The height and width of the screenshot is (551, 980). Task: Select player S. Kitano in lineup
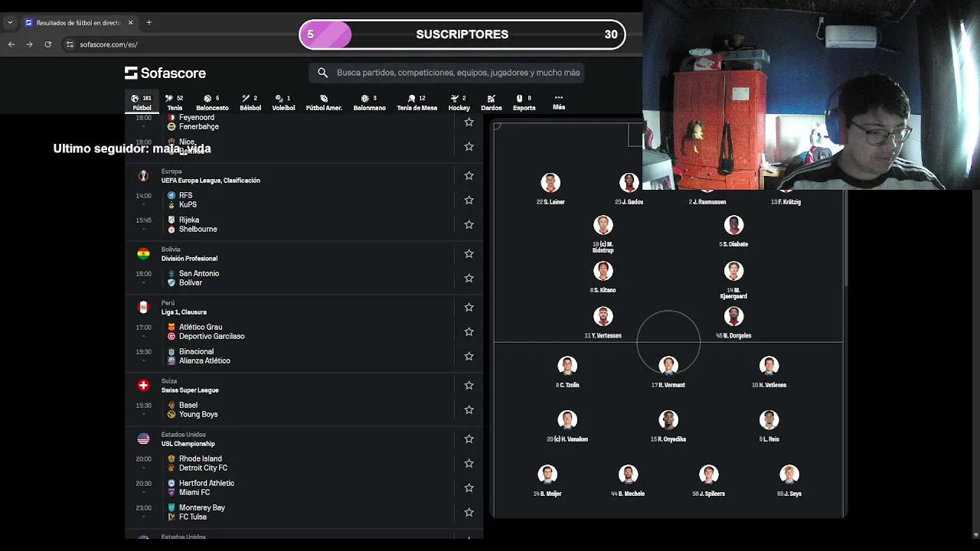603,277
